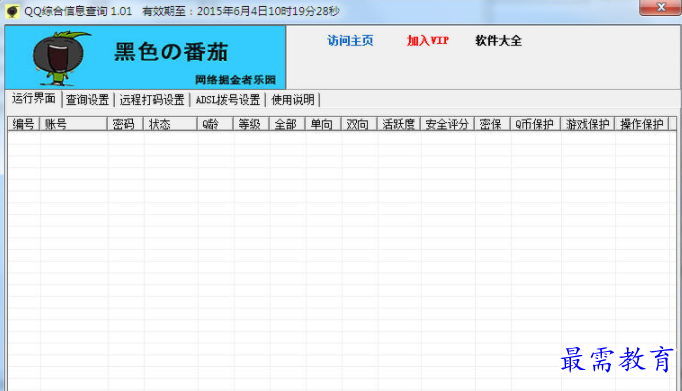Viewport: 682px width, 391px height.
Task: Sort by the 编号 column header
Action: (23, 124)
